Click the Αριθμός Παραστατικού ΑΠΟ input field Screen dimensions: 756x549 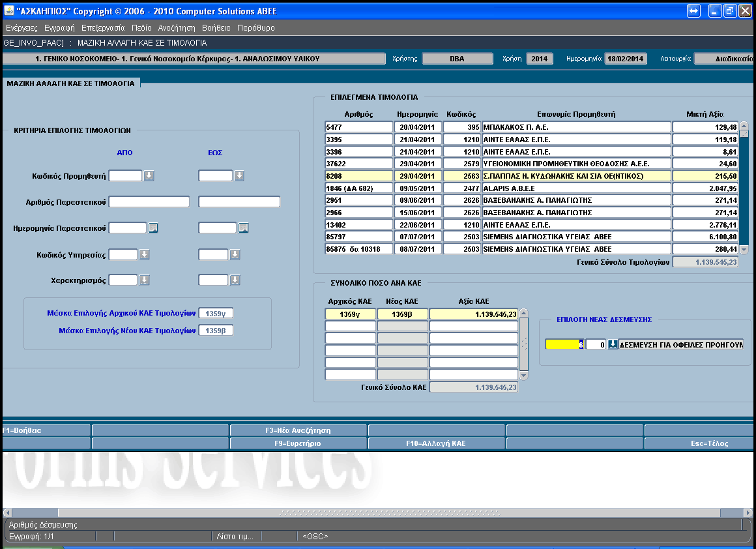(149, 201)
